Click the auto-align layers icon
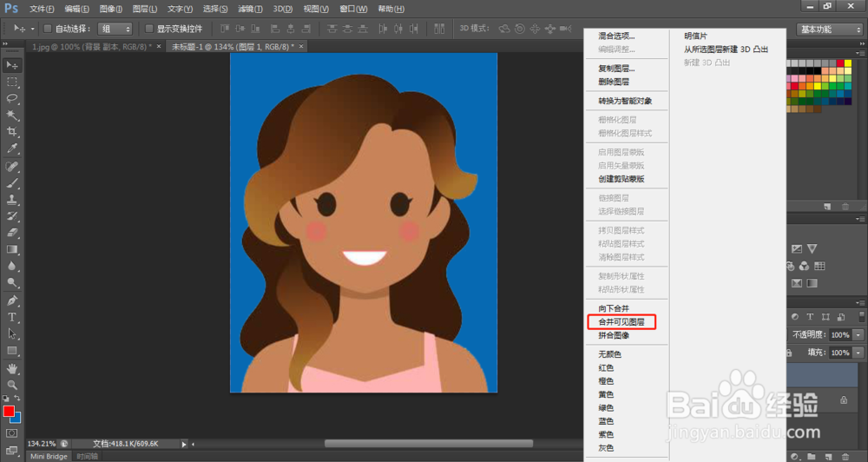Image resolution: width=868 pixels, height=462 pixels. [x=439, y=29]
